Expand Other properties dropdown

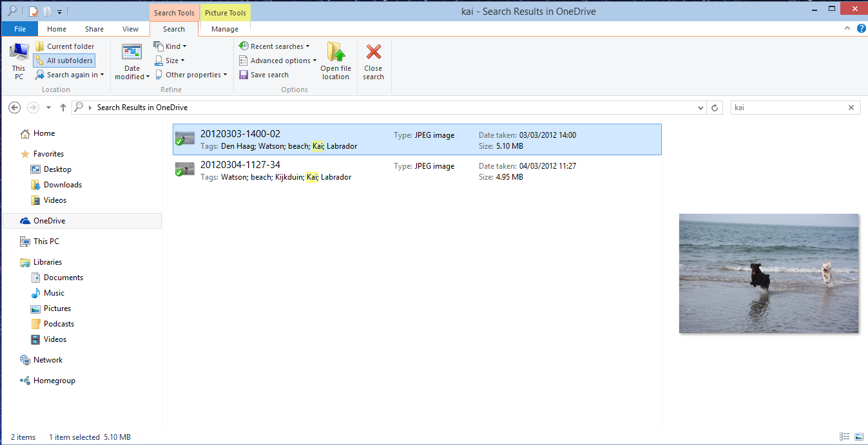[x=191, y=75]
